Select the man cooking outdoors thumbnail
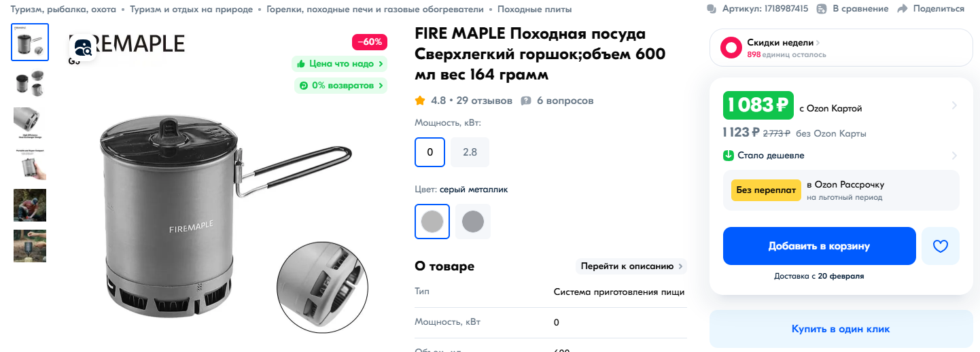This screenshot has width=980, height=352. 30,205
